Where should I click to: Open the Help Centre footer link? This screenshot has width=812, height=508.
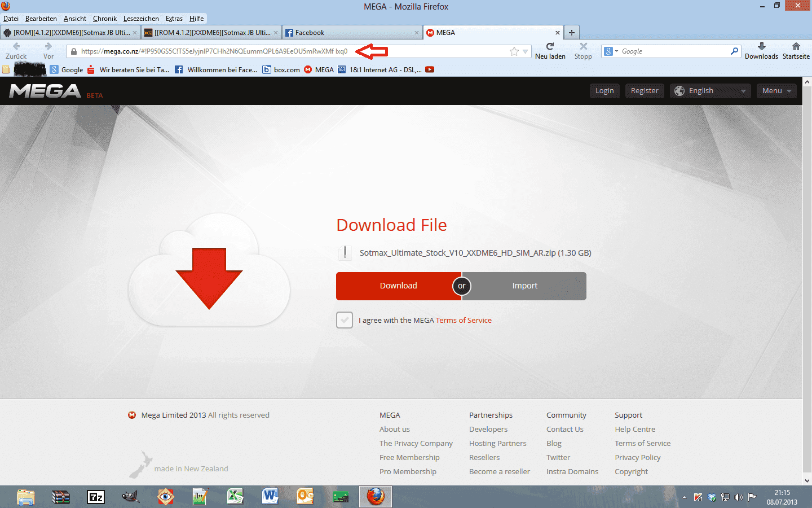coord(635,429)
